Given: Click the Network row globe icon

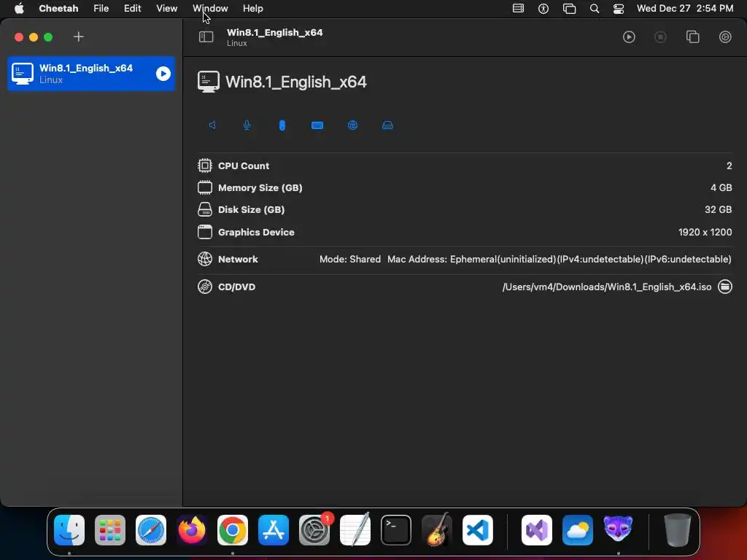Looking at the screenshot, I should pos(205,259).
